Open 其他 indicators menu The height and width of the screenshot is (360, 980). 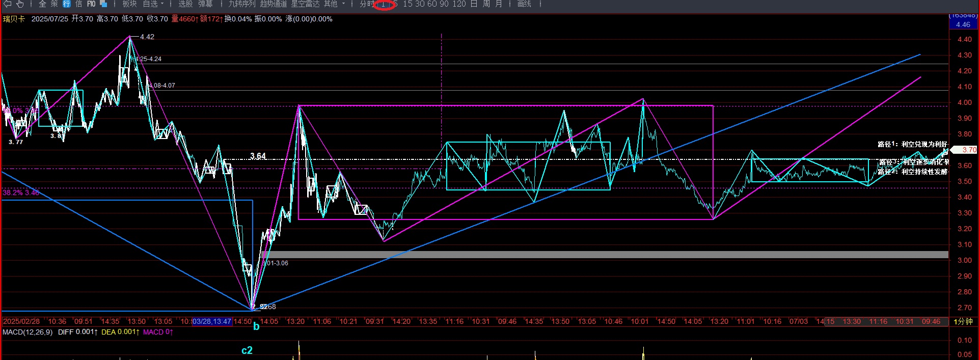pyautogui.click(x=331, y=4)
